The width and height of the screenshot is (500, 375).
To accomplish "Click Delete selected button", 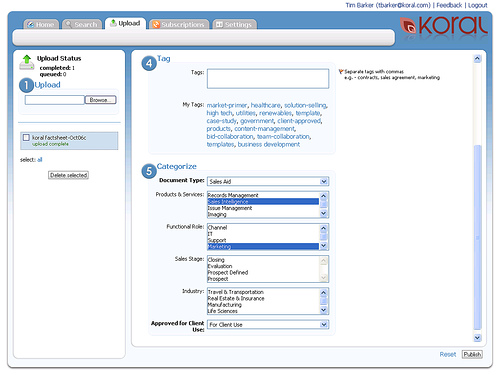I will pos(68,175).
